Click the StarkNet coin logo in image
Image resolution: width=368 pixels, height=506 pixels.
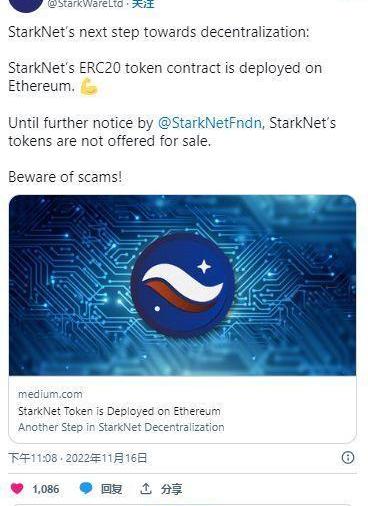(182, 284)
